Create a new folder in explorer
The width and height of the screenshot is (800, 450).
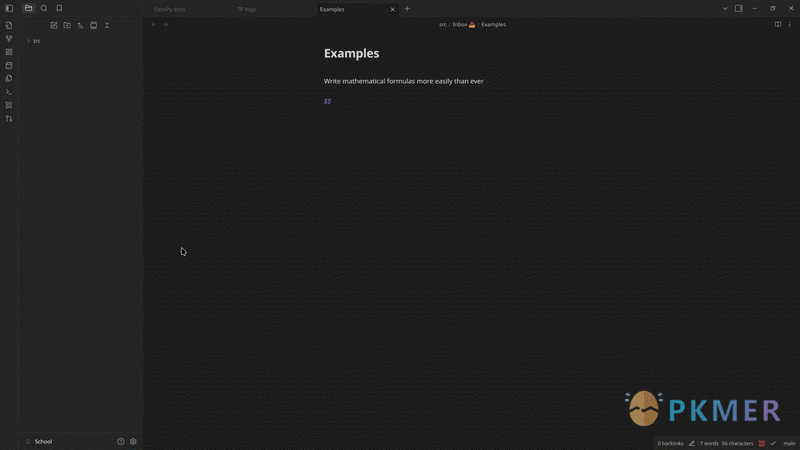pos(67,25)
